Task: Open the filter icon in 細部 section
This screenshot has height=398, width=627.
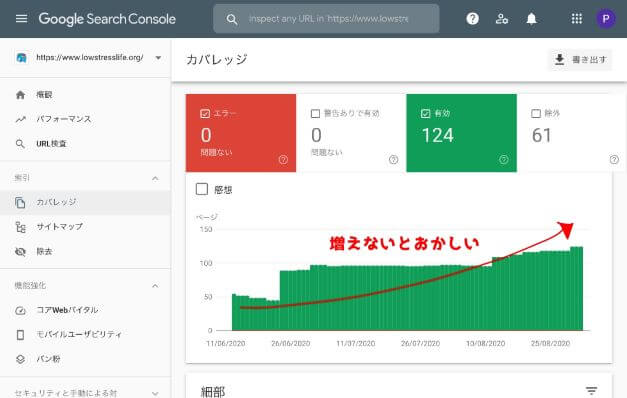Action: pos(591,390)
